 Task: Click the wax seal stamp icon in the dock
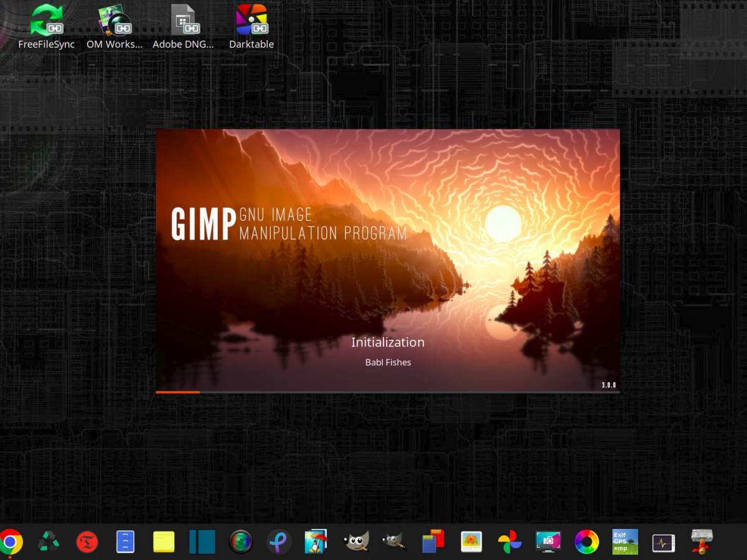[702, 541]
